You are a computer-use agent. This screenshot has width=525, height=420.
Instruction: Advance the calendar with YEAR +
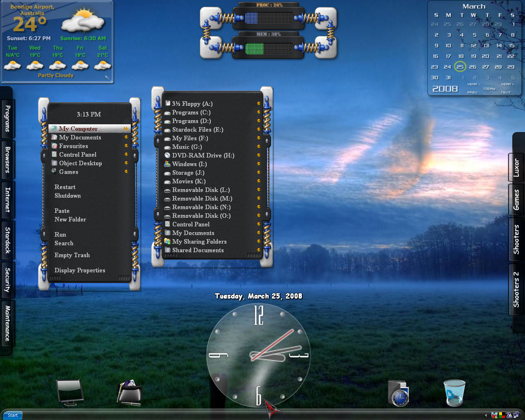coord(507,84)
